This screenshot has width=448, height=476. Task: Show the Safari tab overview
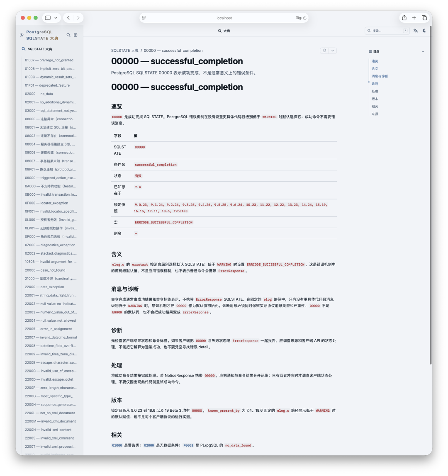pyautogui.click(x=424, y=18)
